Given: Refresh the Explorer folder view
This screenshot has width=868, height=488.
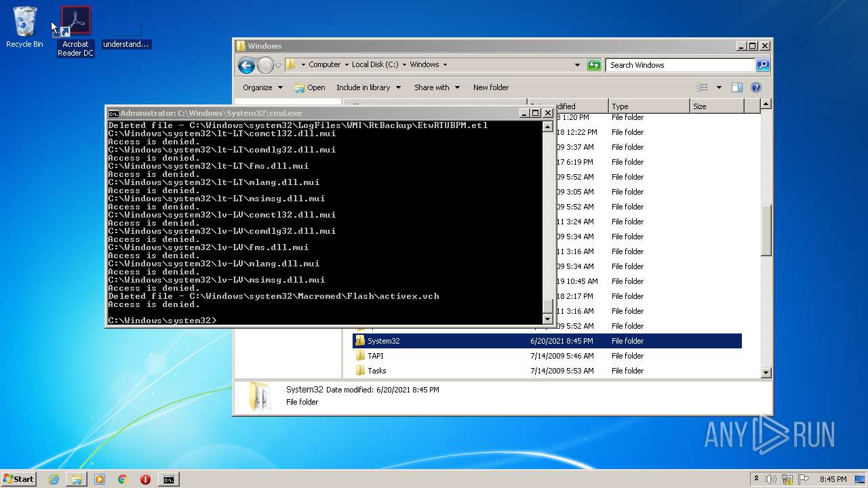Looking at the screenshot, I should pos(594,65).
